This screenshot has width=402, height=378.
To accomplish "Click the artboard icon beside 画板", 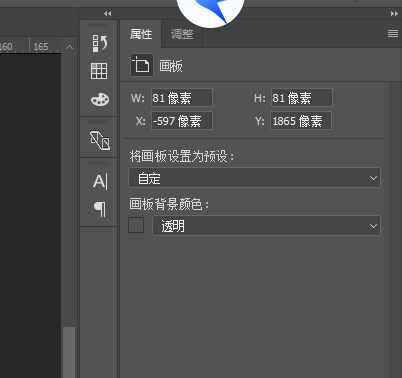I will [x=142, y=65].
